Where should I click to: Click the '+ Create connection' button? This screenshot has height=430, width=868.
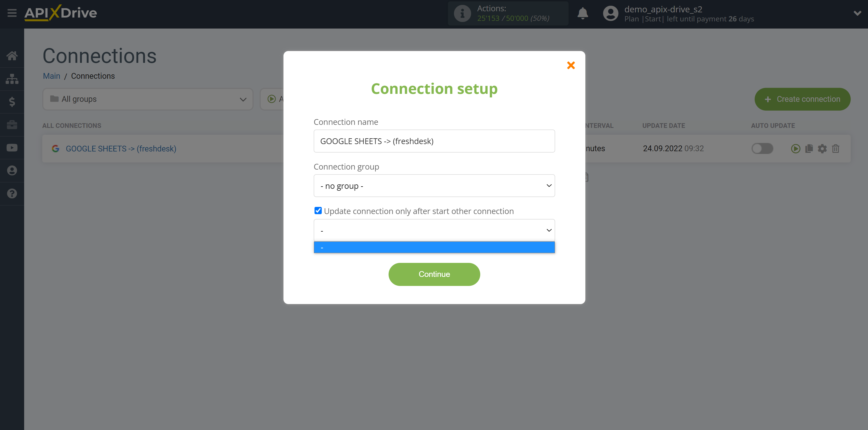click(803, 99)
